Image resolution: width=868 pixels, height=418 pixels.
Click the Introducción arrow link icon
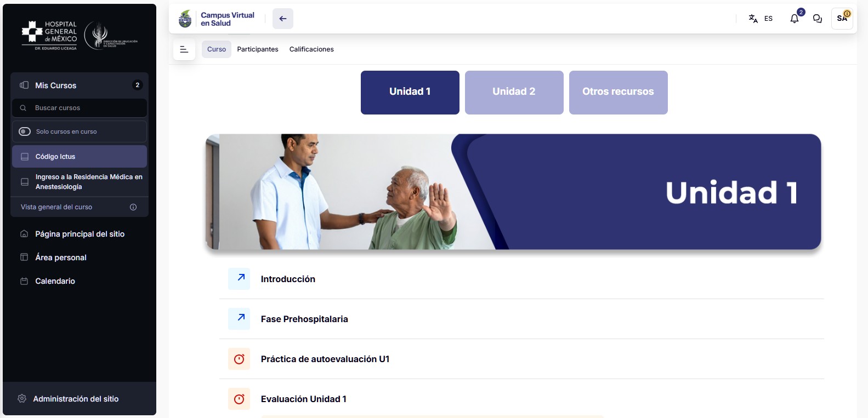239,279
